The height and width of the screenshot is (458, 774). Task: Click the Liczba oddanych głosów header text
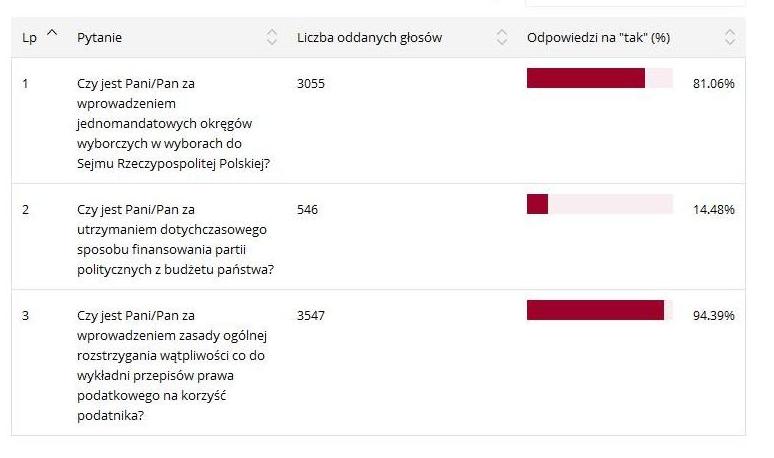[x=369, y=38]
